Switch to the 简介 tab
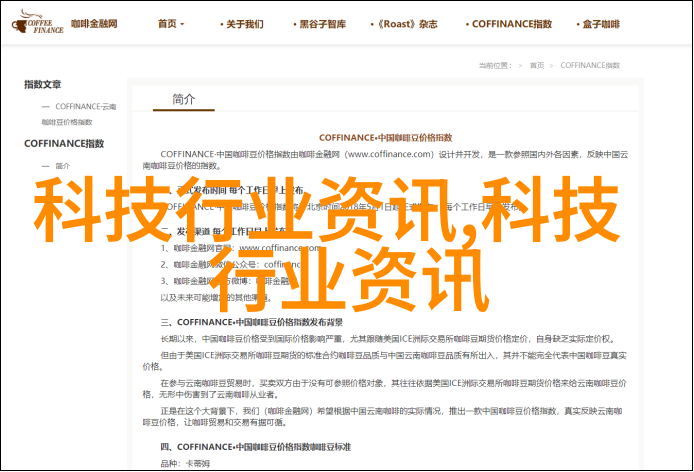Viewport: 694px width, 472px height. pyautogui.click(x=184, y=99)
